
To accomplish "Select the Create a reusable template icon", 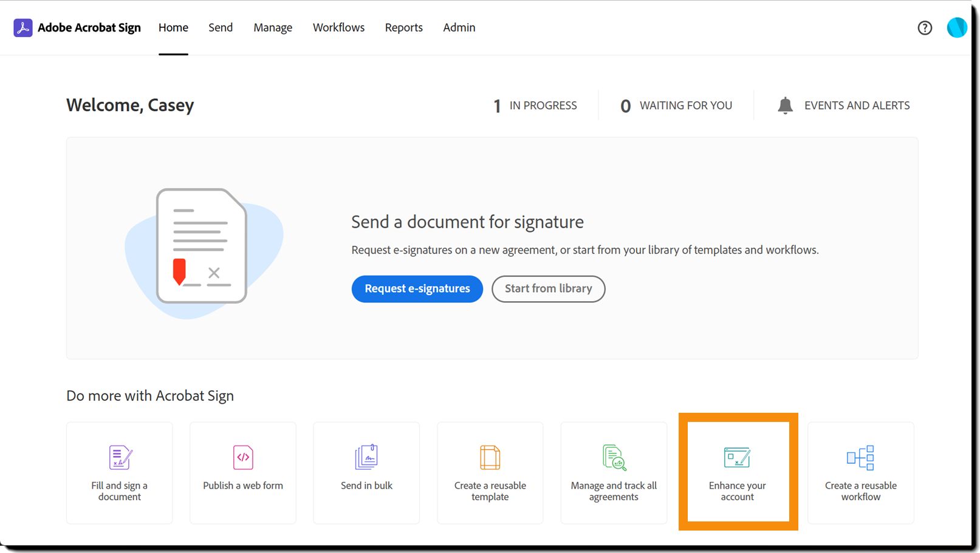I will 490,458.
